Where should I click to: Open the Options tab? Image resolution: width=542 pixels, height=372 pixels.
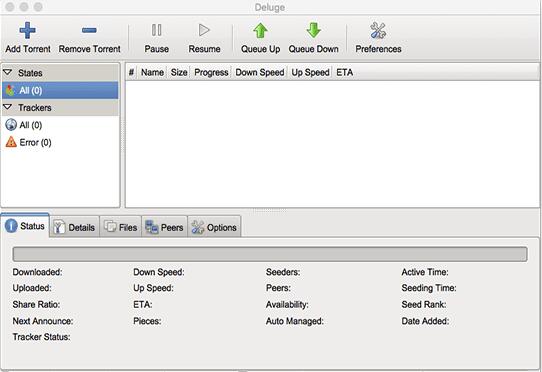(214, 227)
